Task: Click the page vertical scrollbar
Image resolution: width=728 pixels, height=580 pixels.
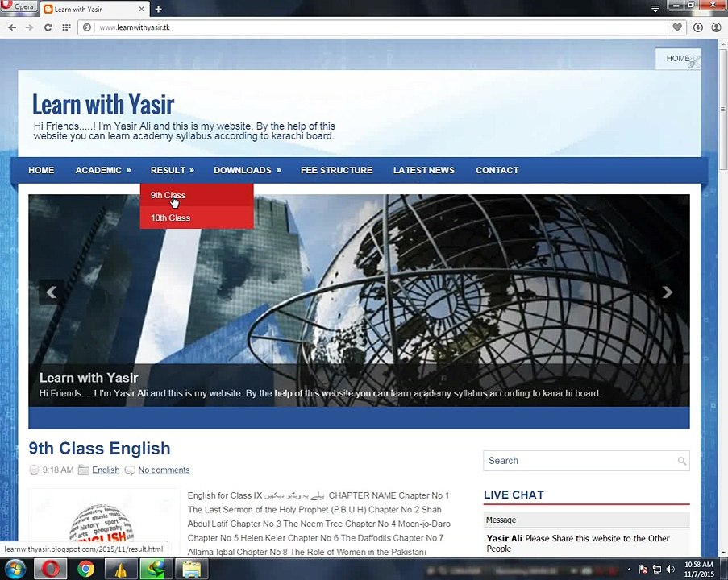Action: click(x=723, y=109)
